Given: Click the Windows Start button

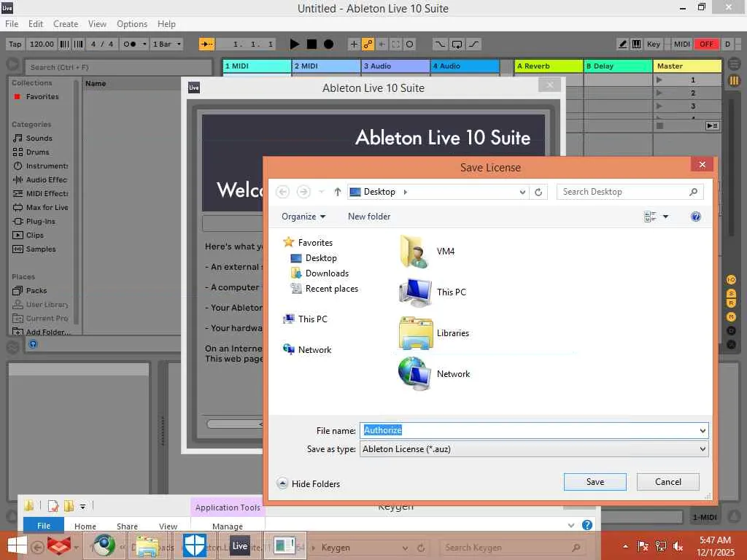Looking at the screenshot, I should [18, 546].
